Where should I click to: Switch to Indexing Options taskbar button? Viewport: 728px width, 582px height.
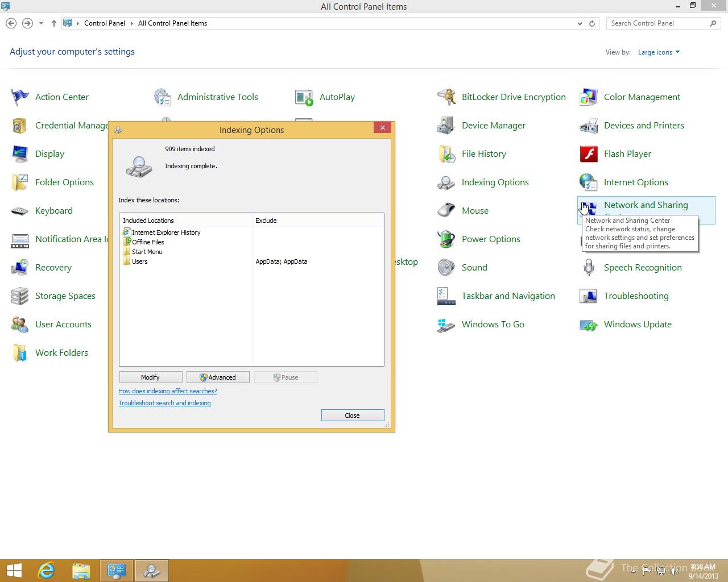click(x=152, y=571)
